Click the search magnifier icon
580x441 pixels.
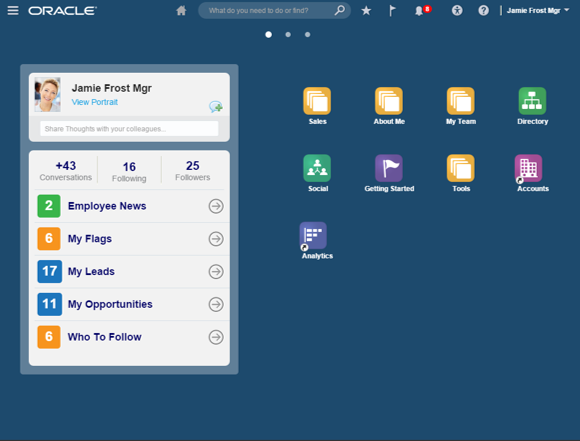coord(340,10)
